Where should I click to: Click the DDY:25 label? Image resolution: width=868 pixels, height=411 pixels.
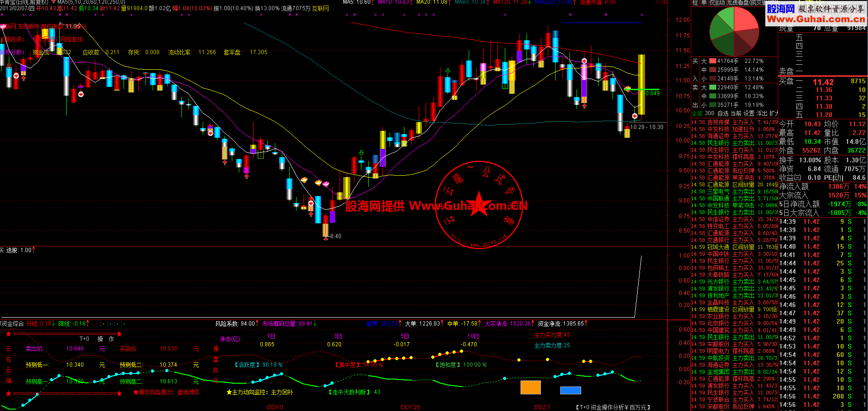410,407
